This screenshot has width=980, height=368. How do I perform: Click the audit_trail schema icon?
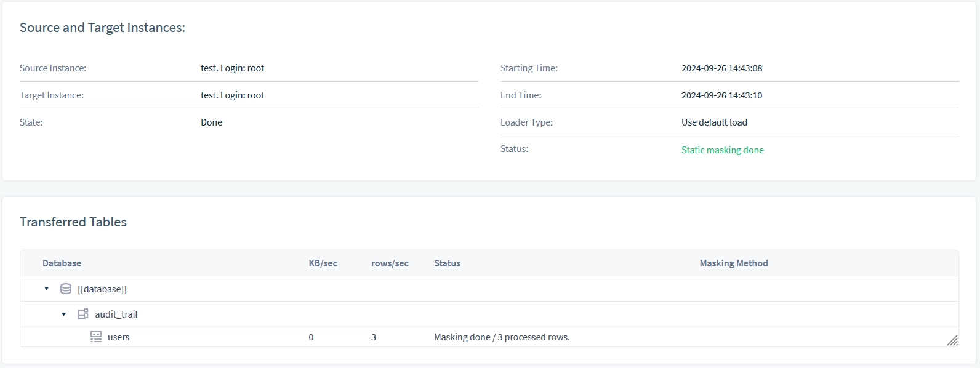(x=83, y=314)
